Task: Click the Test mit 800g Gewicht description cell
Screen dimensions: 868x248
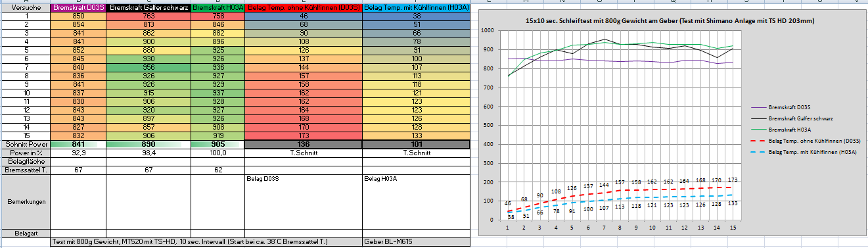Action: pyautogui.click(x=206, y=242)
